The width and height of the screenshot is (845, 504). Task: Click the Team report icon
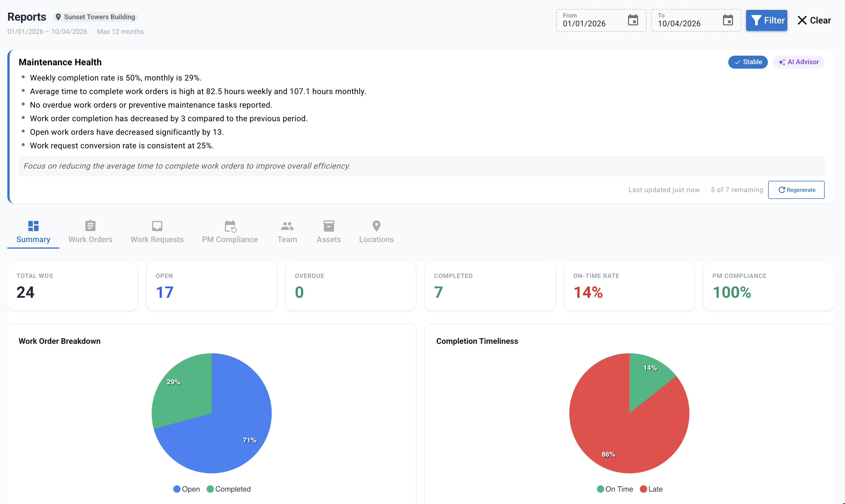coord(287,226)
